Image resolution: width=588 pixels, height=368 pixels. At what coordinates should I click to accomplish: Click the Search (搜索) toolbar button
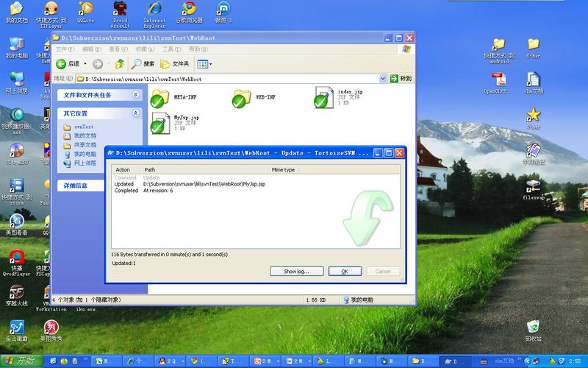click(143, 64)
